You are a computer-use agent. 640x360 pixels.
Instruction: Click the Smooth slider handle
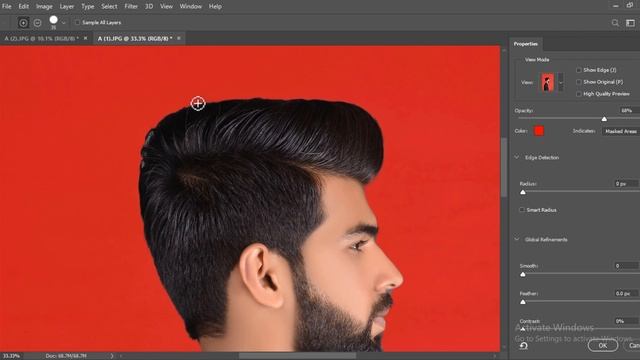click(x=523, y=274)
